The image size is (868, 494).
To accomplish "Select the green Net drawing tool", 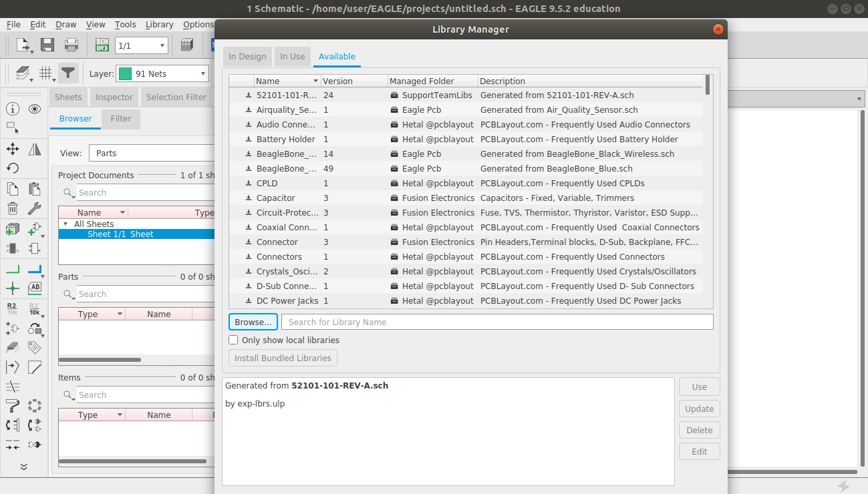I will pos(13,270).
